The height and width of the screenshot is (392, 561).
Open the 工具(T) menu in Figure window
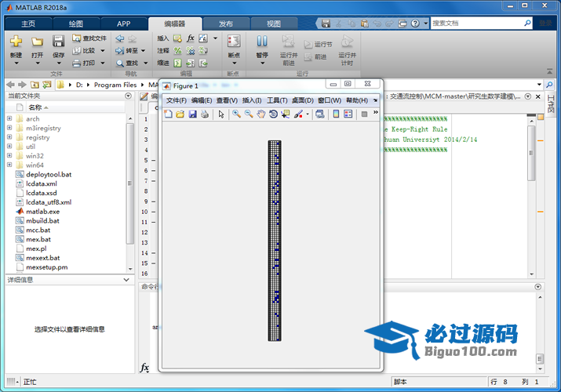coord(277,100)
